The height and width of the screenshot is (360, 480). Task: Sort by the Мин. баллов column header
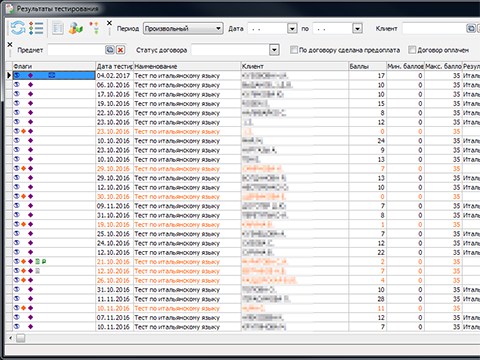pos(405,66)
